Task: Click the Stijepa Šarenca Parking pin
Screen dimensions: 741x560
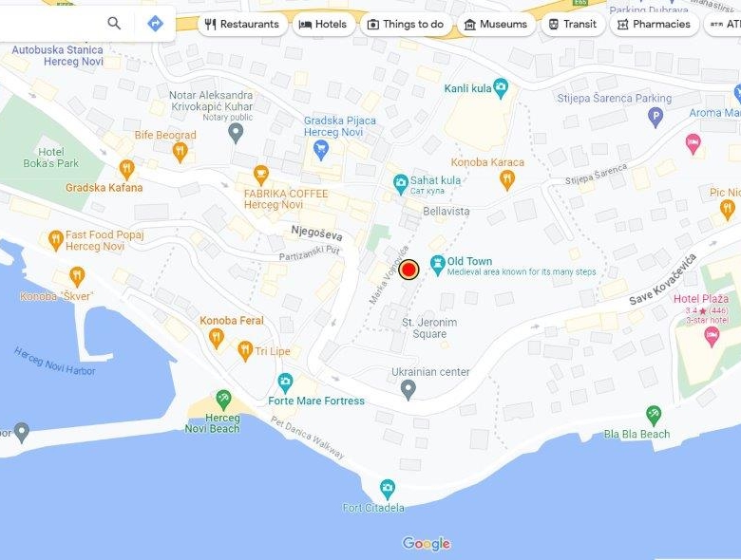Action: [655, 117]
